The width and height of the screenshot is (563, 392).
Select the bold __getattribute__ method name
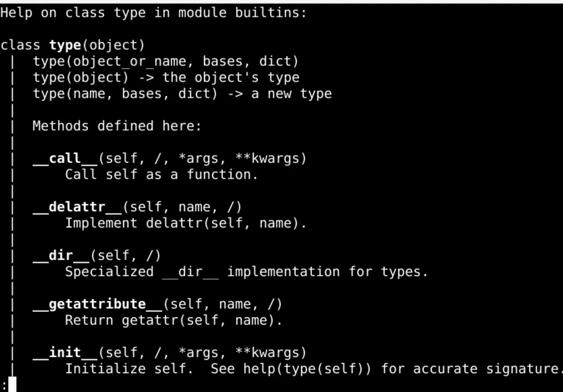point(97,304)
